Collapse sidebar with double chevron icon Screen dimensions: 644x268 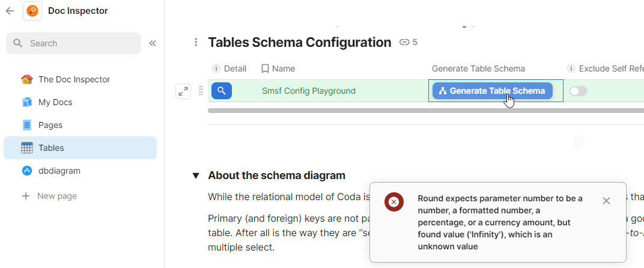[x=153, y=43]
